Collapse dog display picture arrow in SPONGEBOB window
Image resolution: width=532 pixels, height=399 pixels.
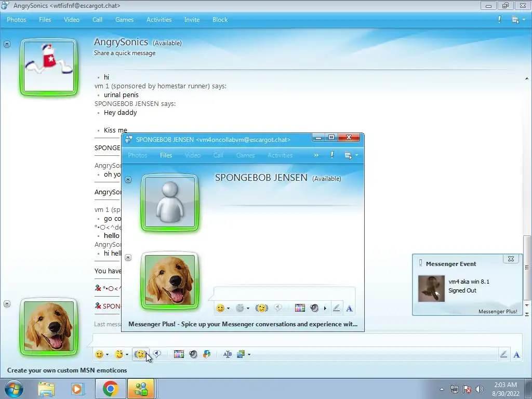(x=128, y=258)
